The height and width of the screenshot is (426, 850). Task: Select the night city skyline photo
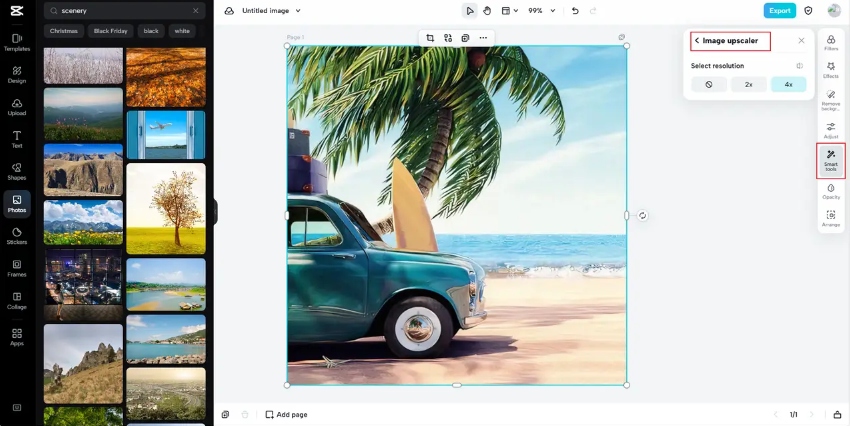coord(83,285)
